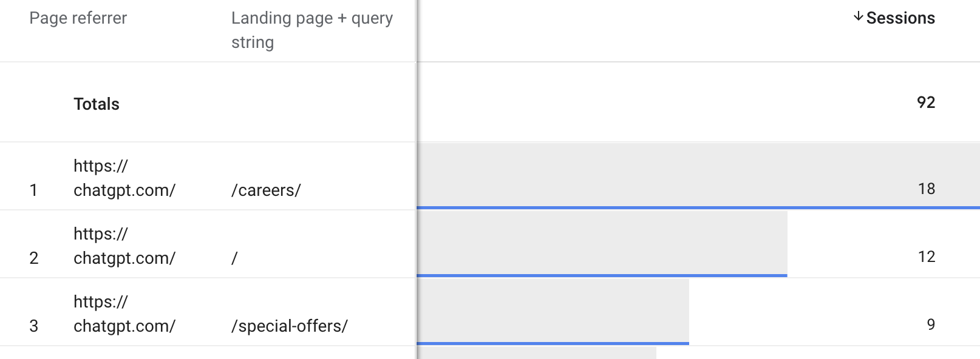Click the descending sort arrow beside Sessions
The width and height of the screenshot is (980, 359).
pos(858,17)
